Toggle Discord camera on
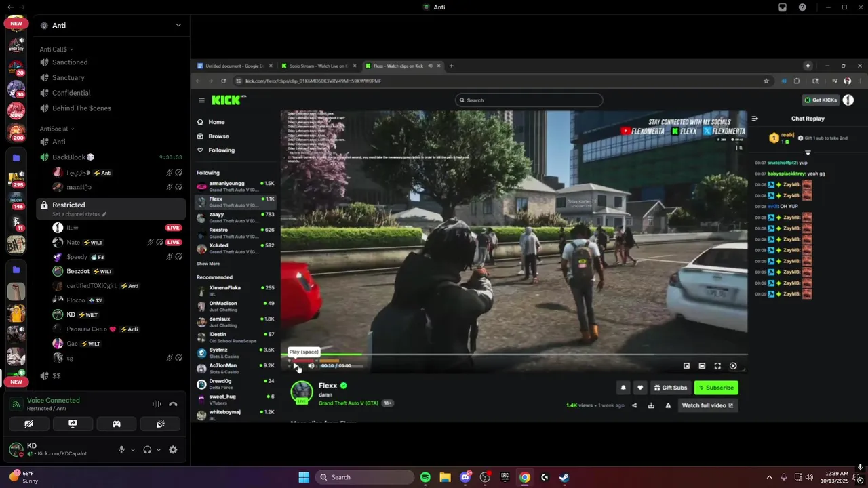This screenshot has height=488, width=868. coord(28,424)
